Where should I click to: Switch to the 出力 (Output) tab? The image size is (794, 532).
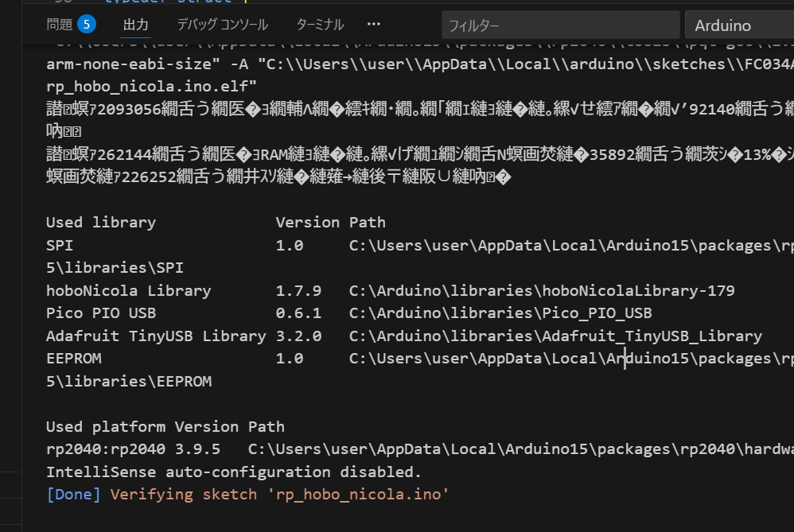click(135, 25)
